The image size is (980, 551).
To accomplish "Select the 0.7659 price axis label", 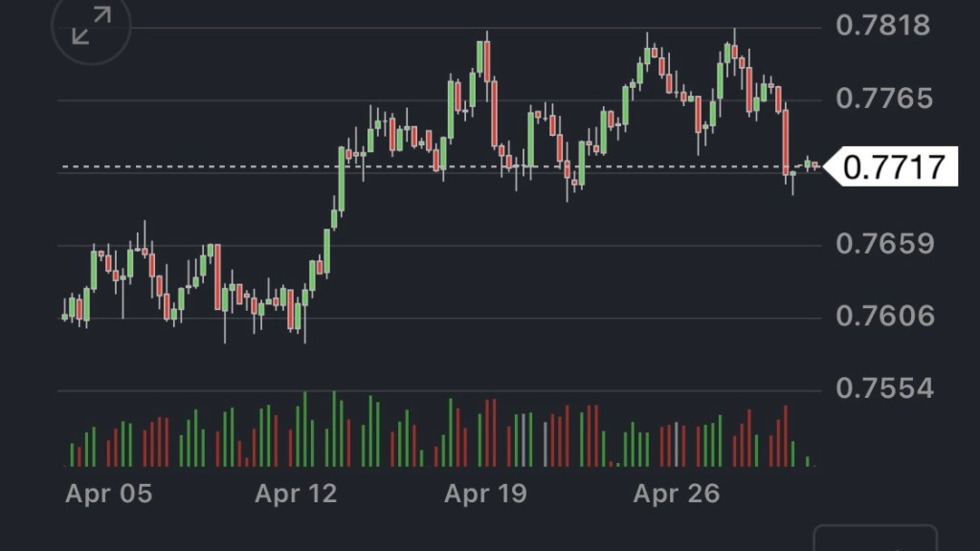I will click(x=882, y=244).
